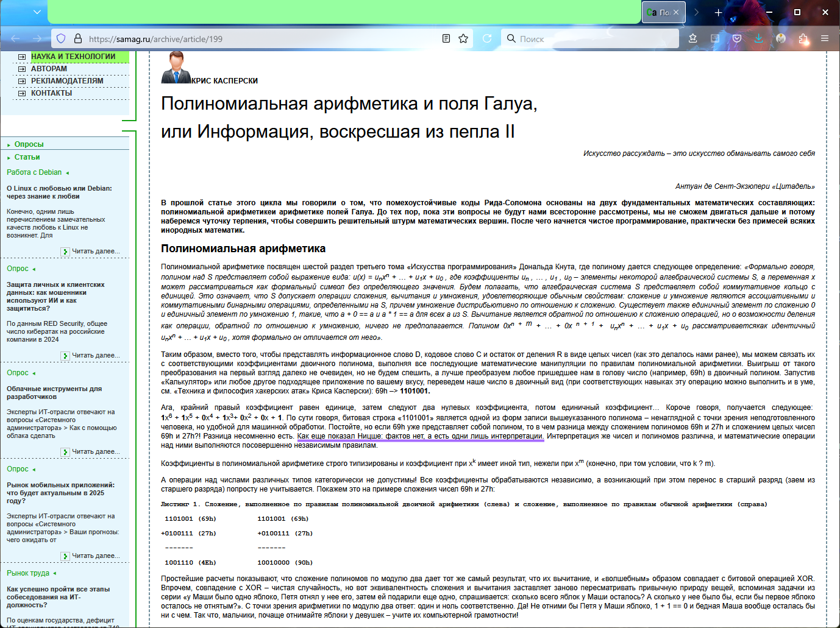Expand the КОНТАКТЫ menu icon

[22, 93]
